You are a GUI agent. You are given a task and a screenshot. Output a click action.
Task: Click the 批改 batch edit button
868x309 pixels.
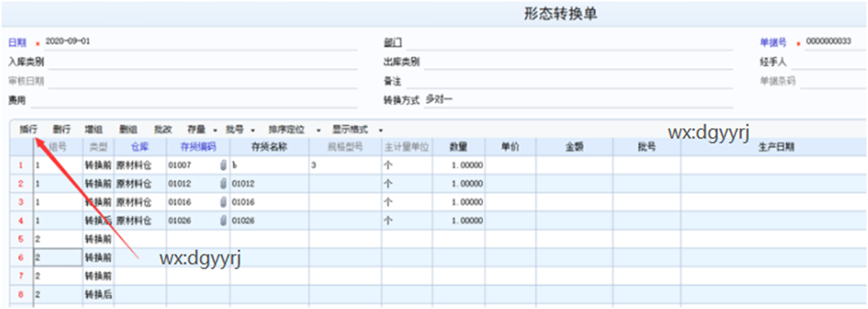pyautogui.click(x=163, y=130)
